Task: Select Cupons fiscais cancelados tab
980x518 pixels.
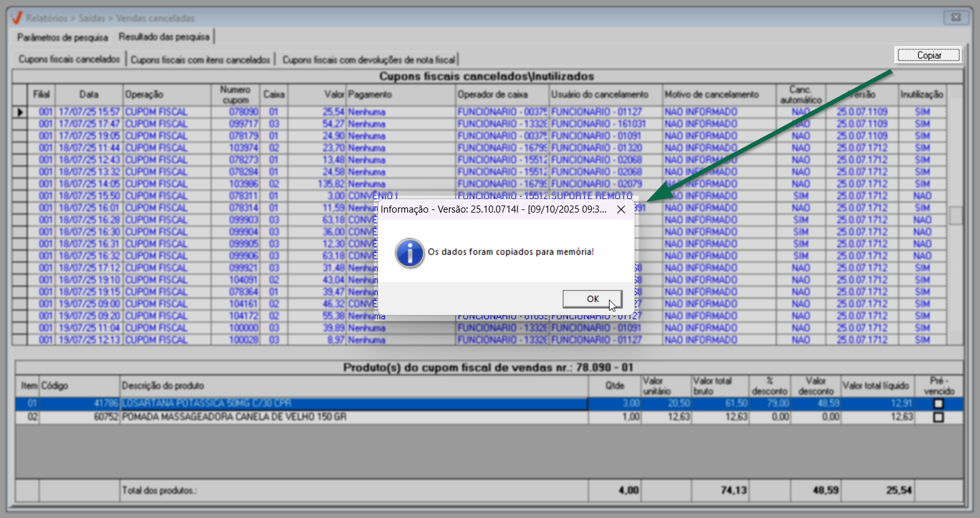Action: point(69,60)
